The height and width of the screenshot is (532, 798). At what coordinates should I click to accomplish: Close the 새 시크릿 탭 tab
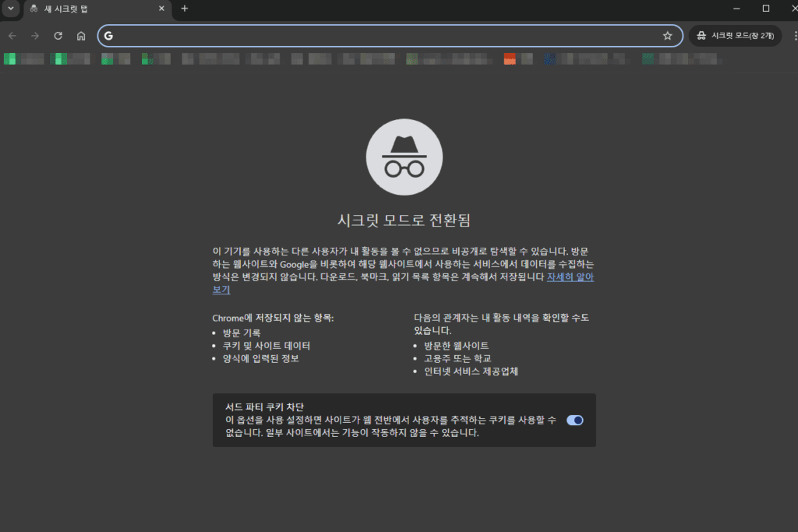(x=162, y=9)
